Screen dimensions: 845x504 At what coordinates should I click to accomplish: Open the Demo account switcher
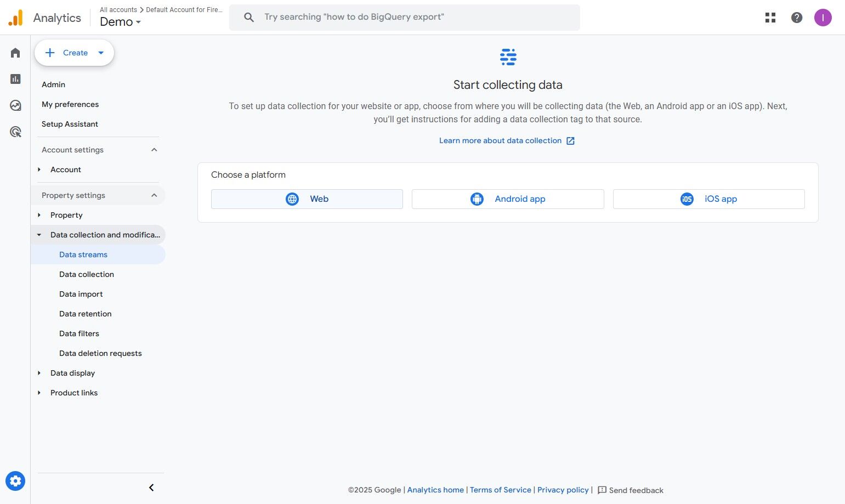coord(120,22)
